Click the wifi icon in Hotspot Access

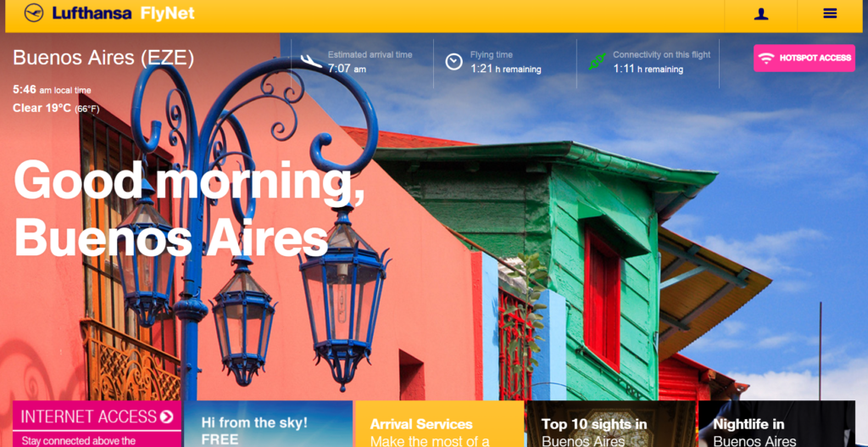tap(766, 59)
